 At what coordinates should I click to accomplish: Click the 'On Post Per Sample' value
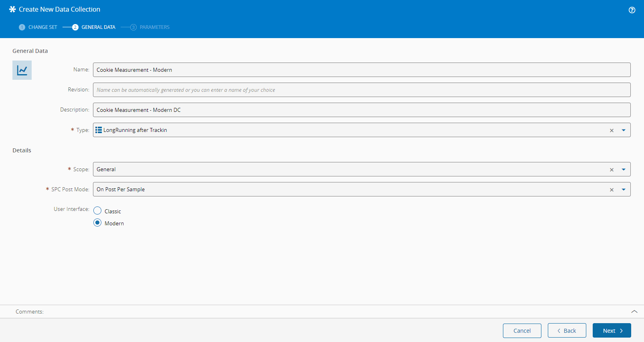point(121,189)
